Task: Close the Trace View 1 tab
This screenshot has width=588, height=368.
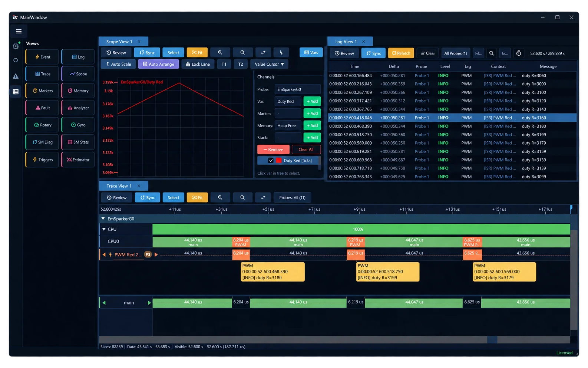Action: [x=139, y=186]
